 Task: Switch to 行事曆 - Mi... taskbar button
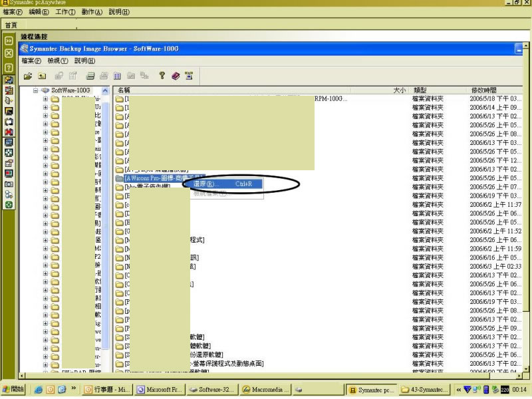click(107, 390)
